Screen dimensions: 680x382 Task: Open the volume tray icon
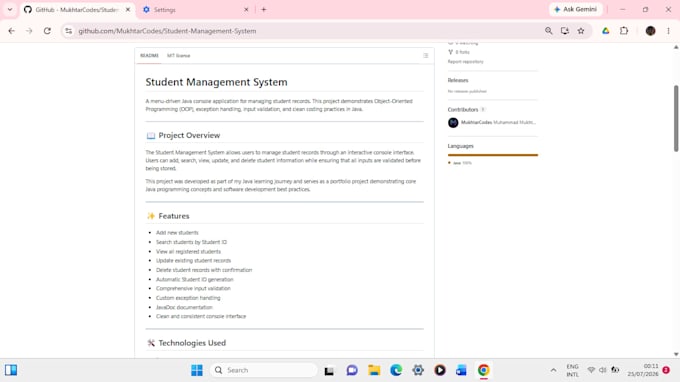[603, 370]
